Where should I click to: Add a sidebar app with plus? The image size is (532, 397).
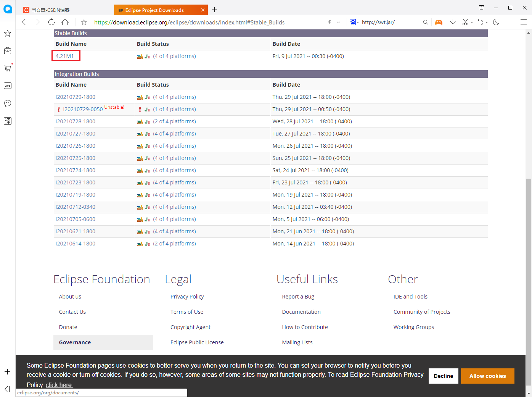(x=7, y=371)
